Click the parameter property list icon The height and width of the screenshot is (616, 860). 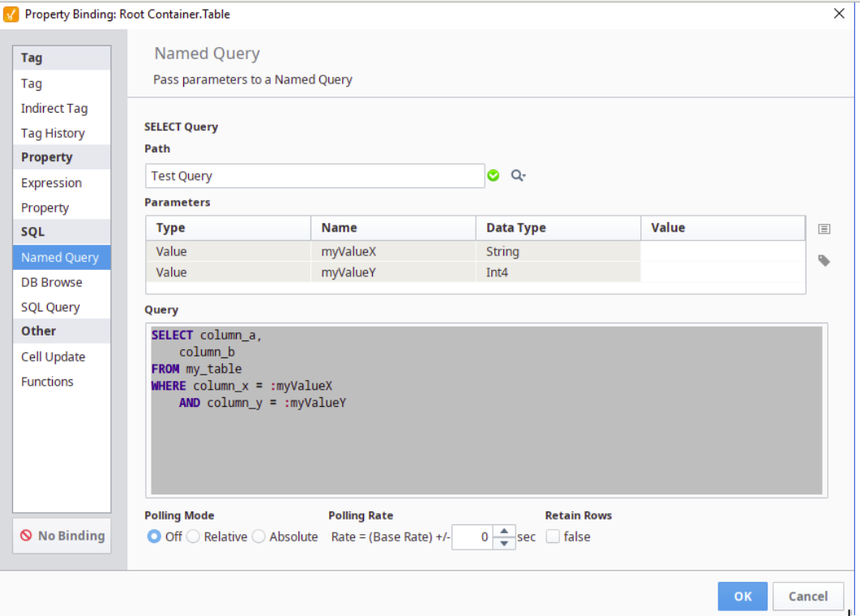click(x=824, y=229)
